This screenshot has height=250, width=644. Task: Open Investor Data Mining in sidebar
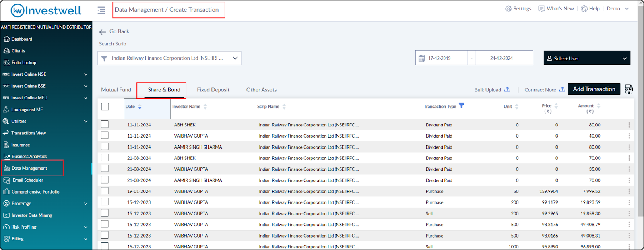(x=28, y=215)
